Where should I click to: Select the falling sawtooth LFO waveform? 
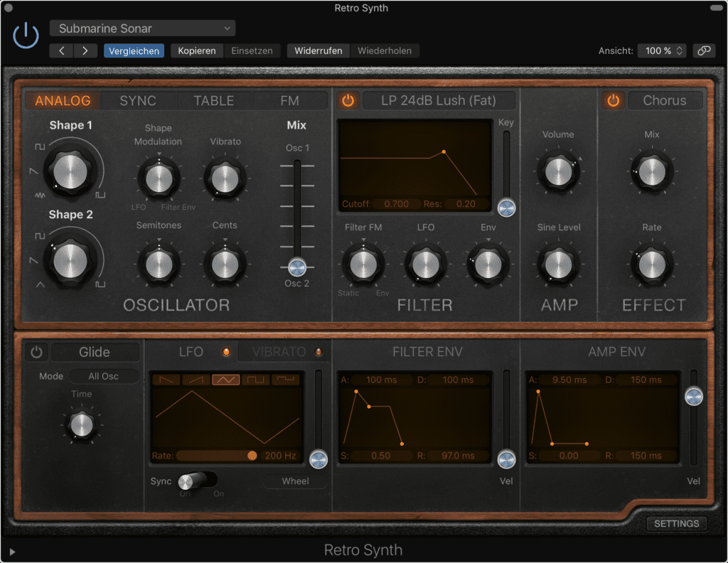166,381
